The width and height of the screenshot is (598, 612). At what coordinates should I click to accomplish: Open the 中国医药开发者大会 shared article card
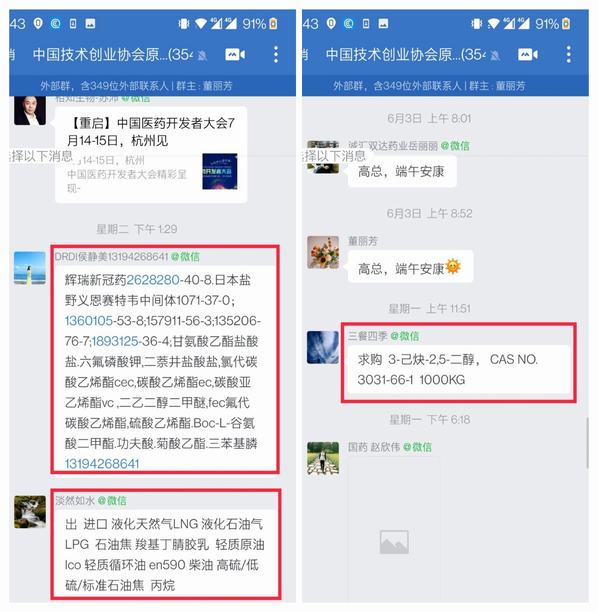tap(151, 155)
